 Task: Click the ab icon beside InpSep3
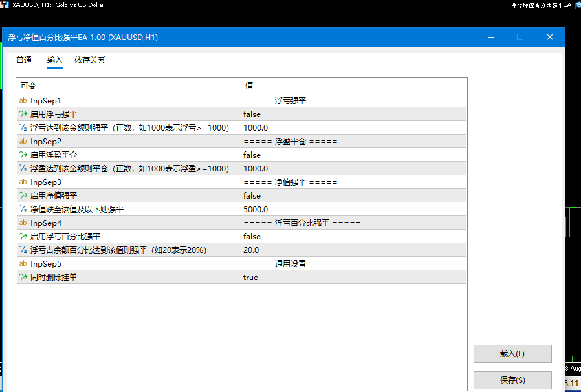23,182
